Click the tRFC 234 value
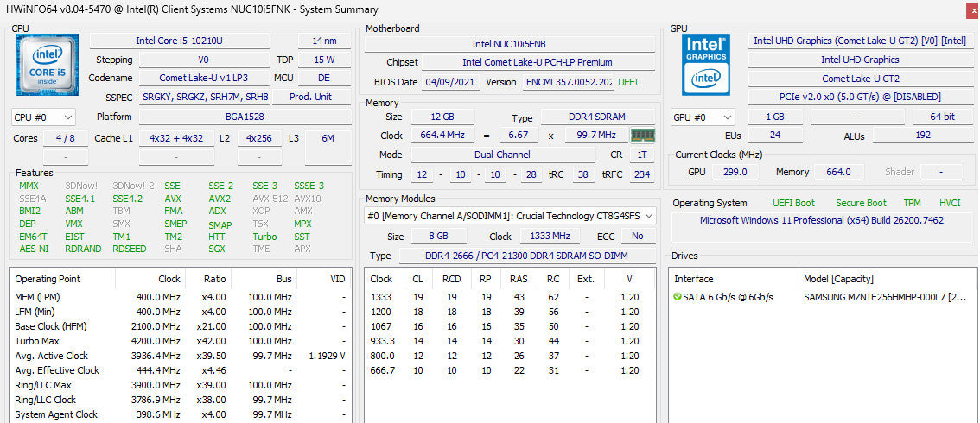980x423 pixels. point(642,174)
